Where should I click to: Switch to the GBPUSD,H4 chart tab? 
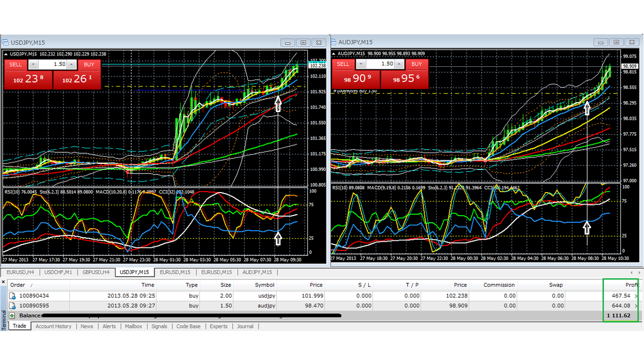[96, 272]
